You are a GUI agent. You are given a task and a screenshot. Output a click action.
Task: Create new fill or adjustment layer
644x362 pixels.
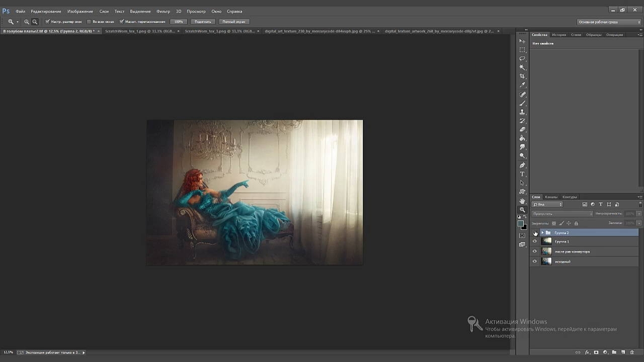(x=605, y=352)
